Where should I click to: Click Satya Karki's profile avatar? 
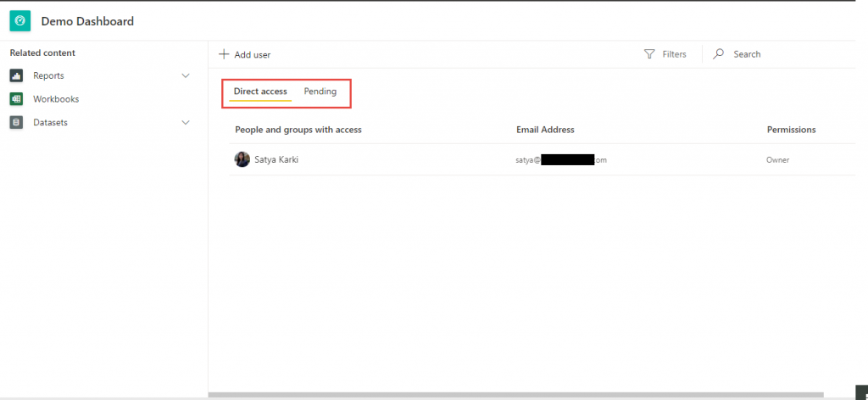click(242, 159)
